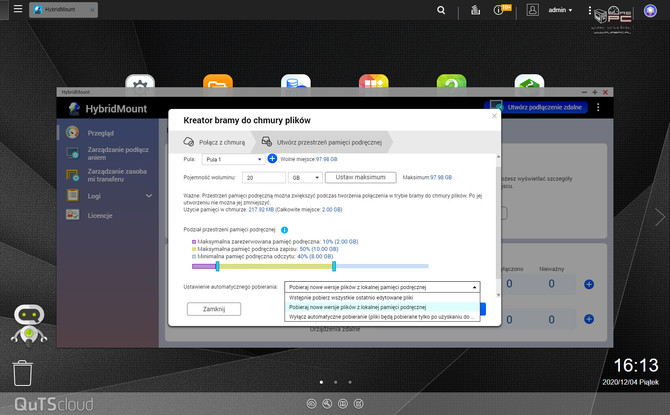Click first circular icon in bottom bar

pyautogui.click(x=311, y=403)
